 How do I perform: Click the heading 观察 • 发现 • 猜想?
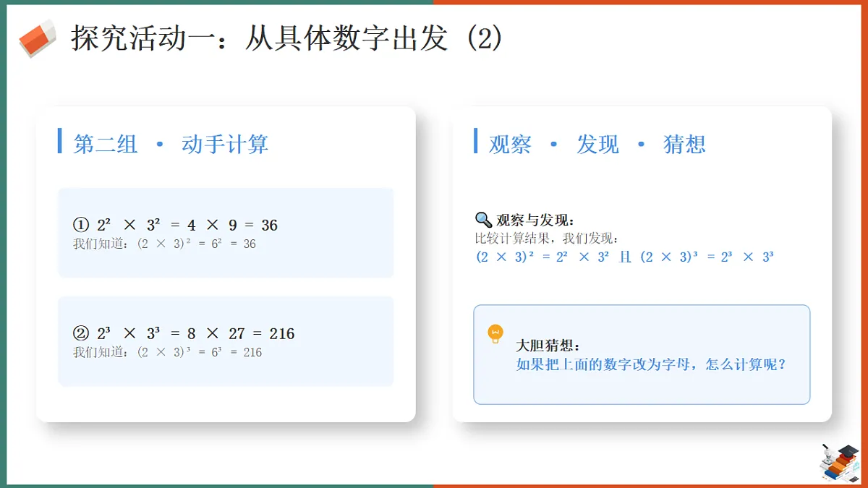[x=597, y=144]
